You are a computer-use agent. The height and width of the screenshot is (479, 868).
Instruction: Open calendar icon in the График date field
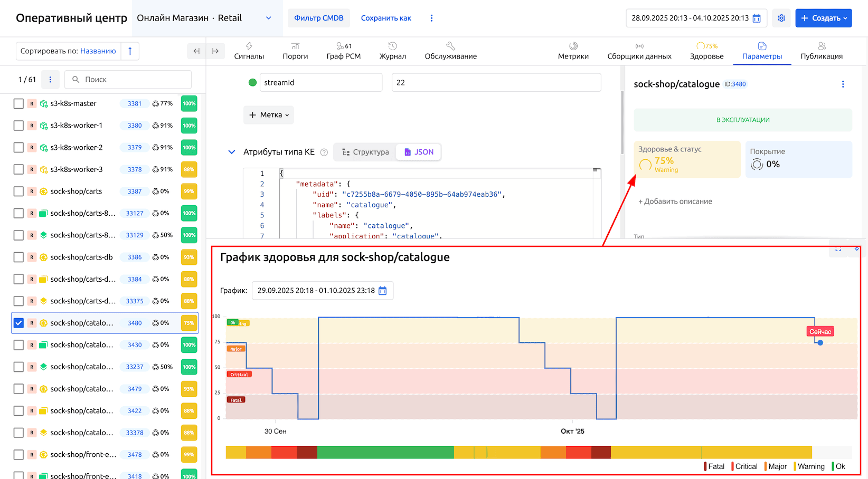(383, 291)
